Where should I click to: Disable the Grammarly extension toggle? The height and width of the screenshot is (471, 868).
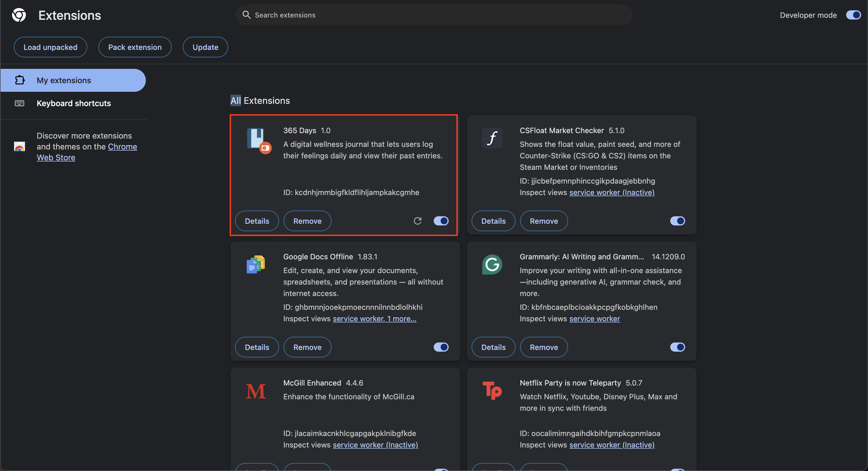[x=677, y=347]
